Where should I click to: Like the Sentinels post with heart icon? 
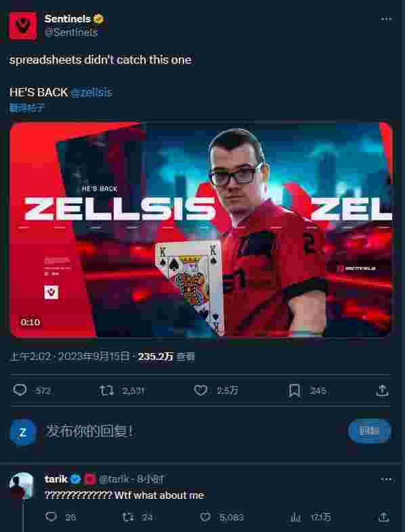tap(200, 390)
